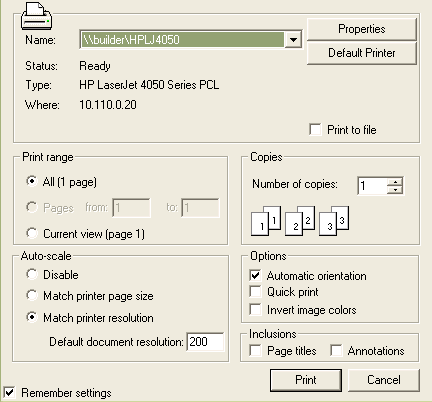Include Page titles checkbox

[255, 351]
